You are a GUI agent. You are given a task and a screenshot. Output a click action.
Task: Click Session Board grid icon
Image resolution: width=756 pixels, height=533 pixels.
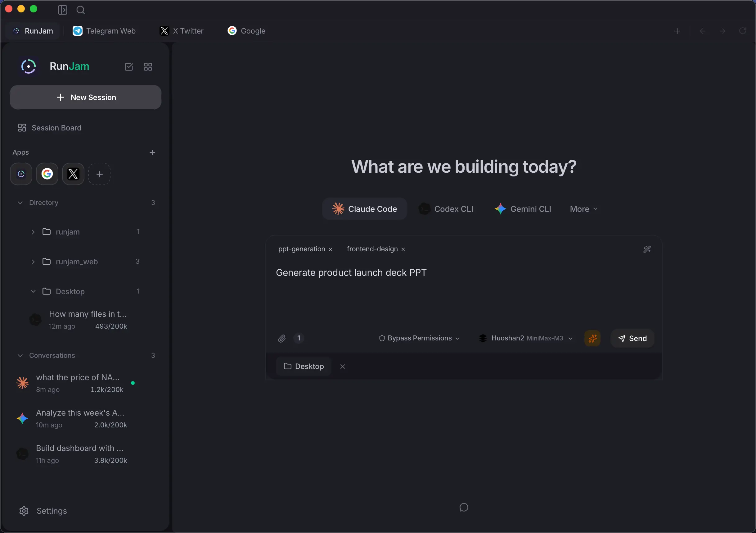[x=22, y=128]
